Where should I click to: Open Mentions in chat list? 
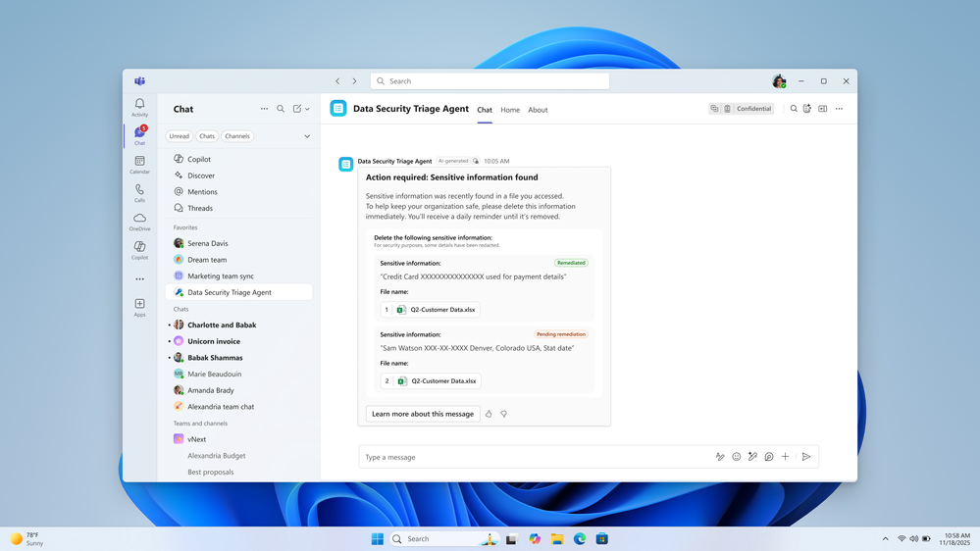pos(239,192)
